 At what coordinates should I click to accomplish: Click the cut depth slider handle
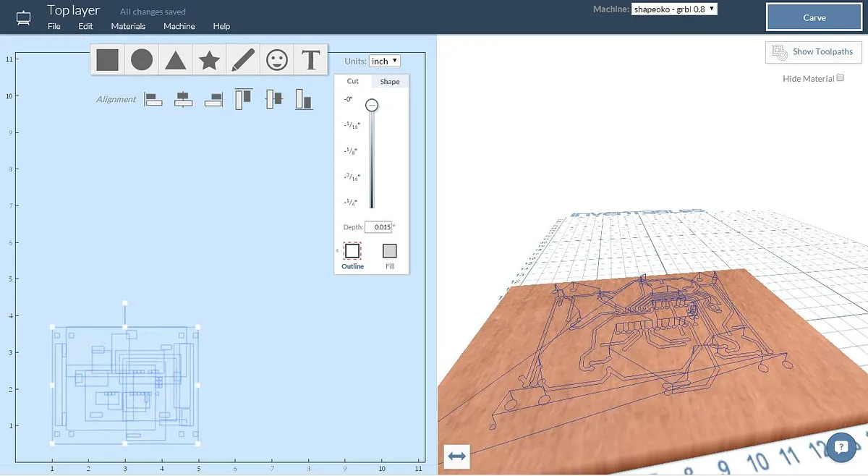point(371,106)
